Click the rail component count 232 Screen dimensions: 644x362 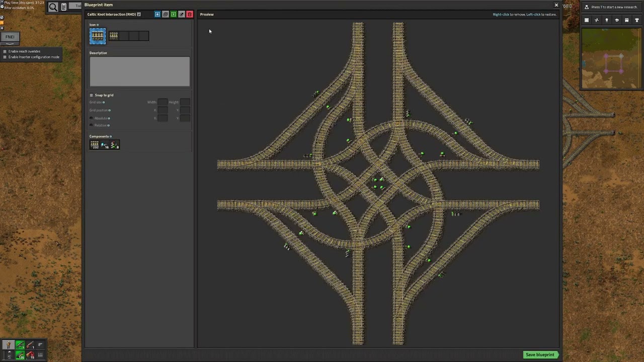point(95,145)
